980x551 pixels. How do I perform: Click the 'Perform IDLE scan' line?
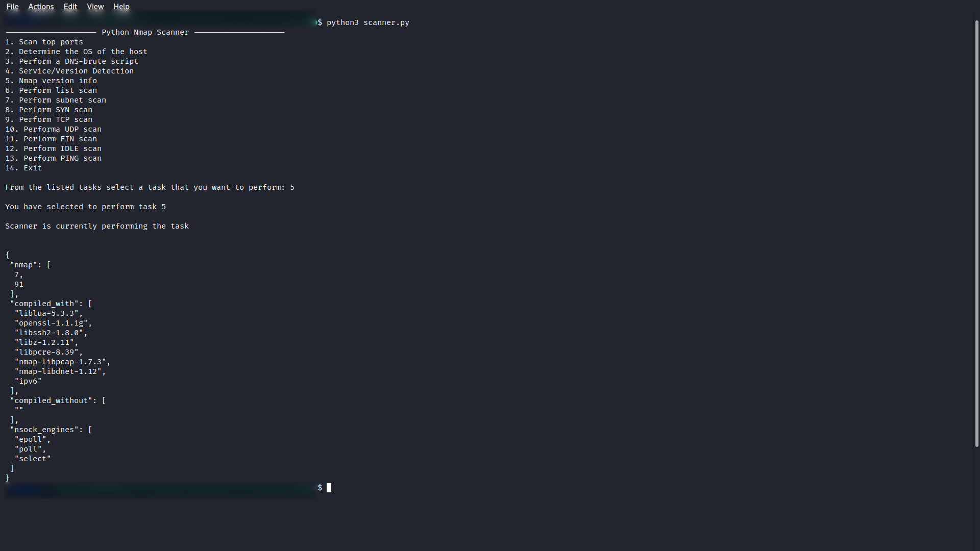(x=62, y=148)
